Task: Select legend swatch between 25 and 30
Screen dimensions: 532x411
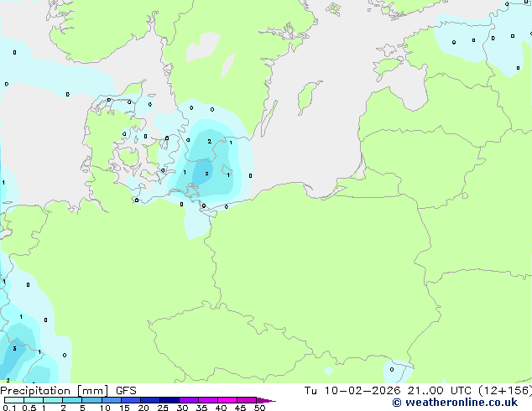Action: 170,400
